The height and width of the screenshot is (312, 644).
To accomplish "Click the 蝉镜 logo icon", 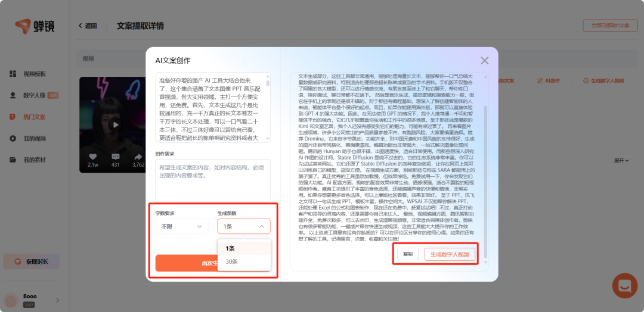I will tap(23, 26).
